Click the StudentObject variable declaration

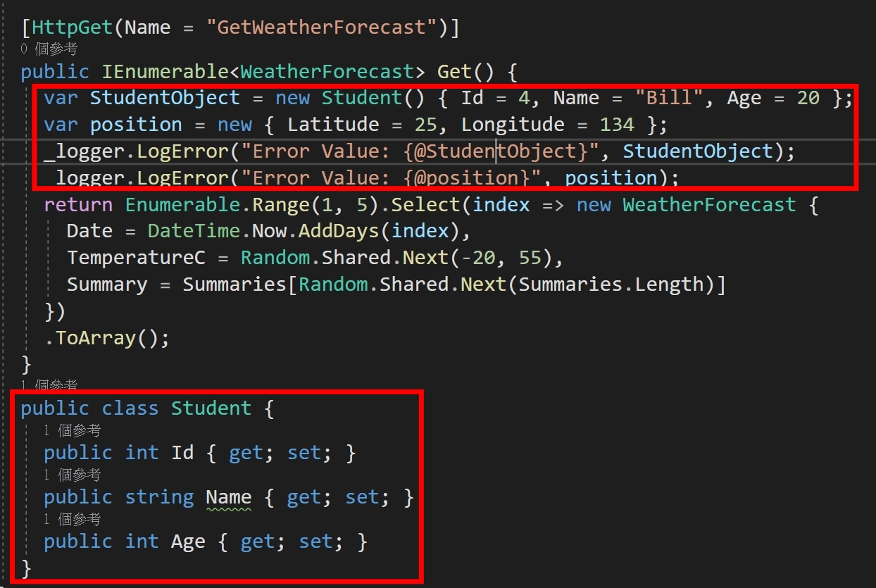[165, 98]
